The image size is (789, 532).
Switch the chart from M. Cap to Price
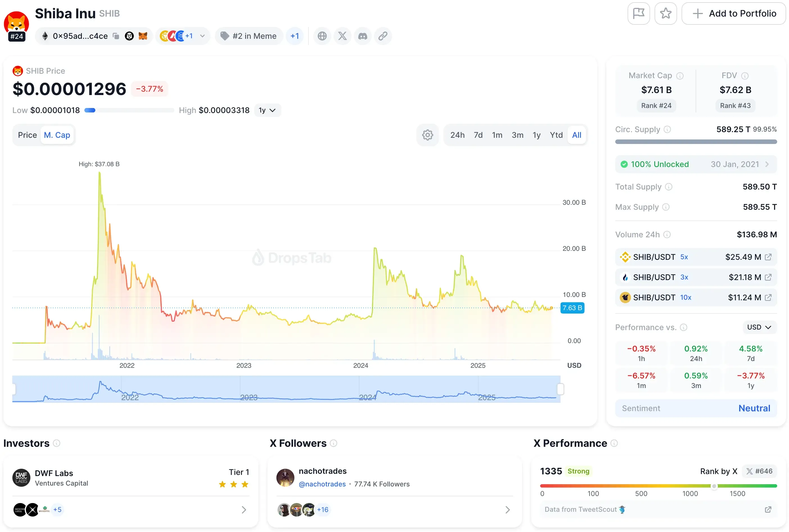coord(27,135)
